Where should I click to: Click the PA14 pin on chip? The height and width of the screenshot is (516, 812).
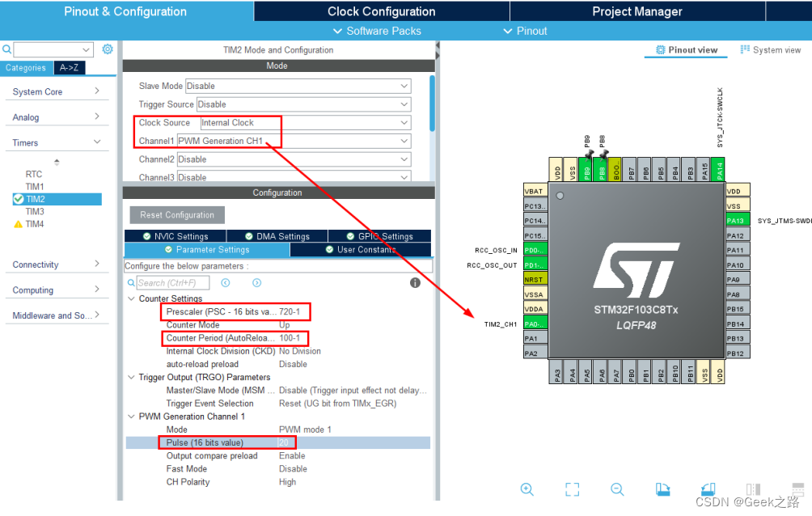(719, 169)
